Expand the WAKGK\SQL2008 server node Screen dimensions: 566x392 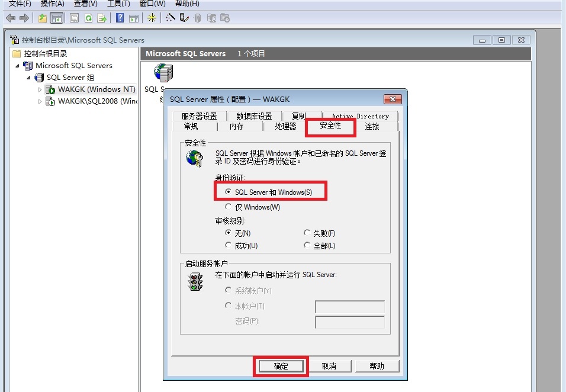40,101
